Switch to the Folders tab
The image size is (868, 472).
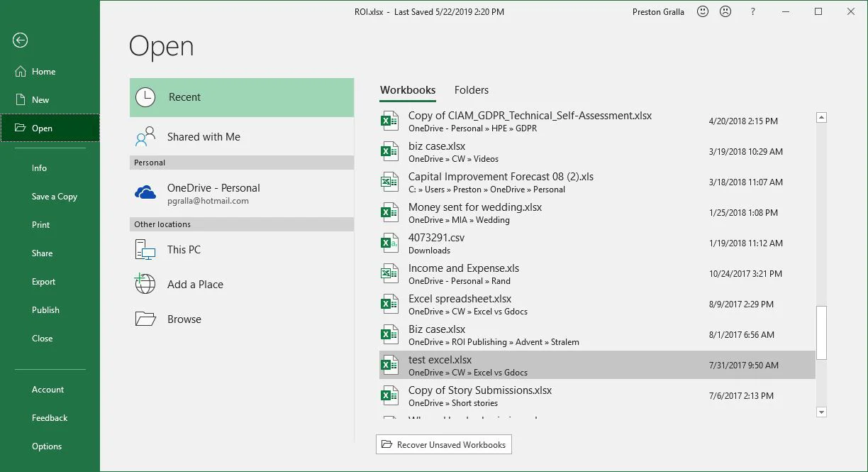tap(472, 90)
